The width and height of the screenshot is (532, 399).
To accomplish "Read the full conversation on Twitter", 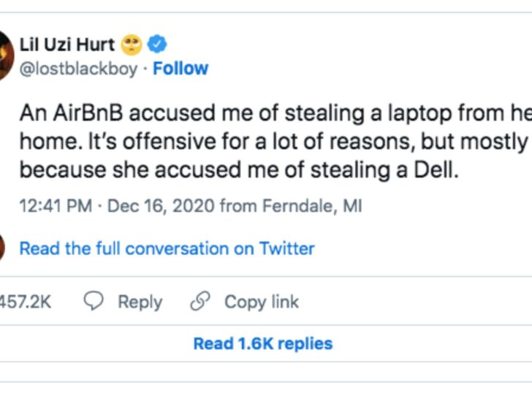I will (167, 248).
